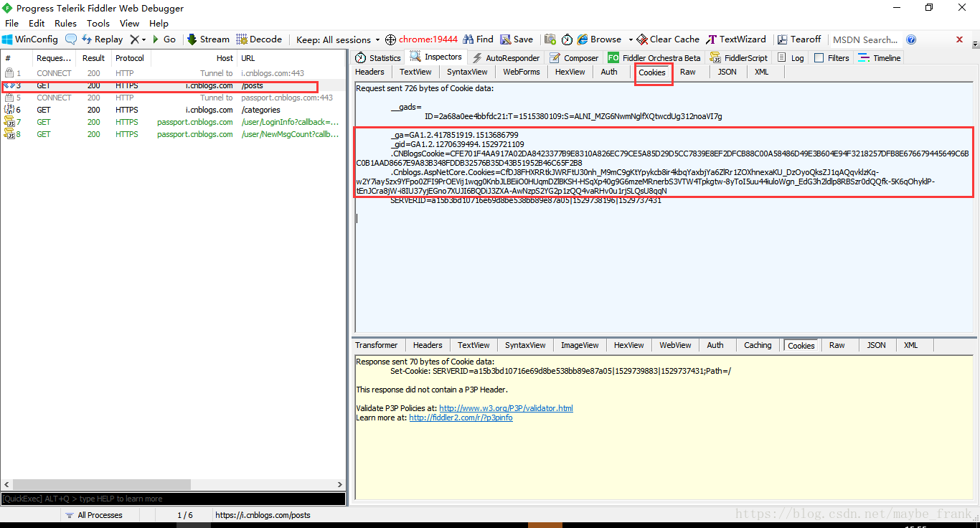Tick the Filters checkbox
Screen dimensions: 980x528
pyautogui.click(x=819, y=58)
